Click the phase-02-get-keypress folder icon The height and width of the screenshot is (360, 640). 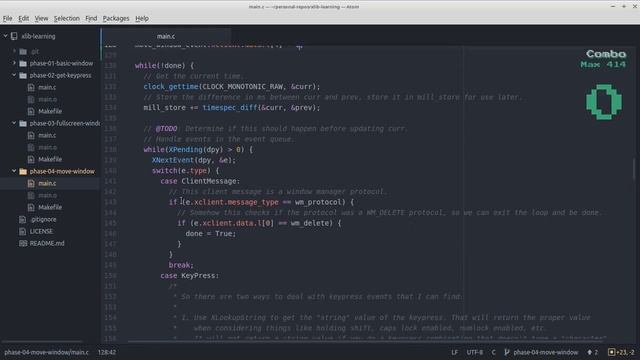coord(23,76)
